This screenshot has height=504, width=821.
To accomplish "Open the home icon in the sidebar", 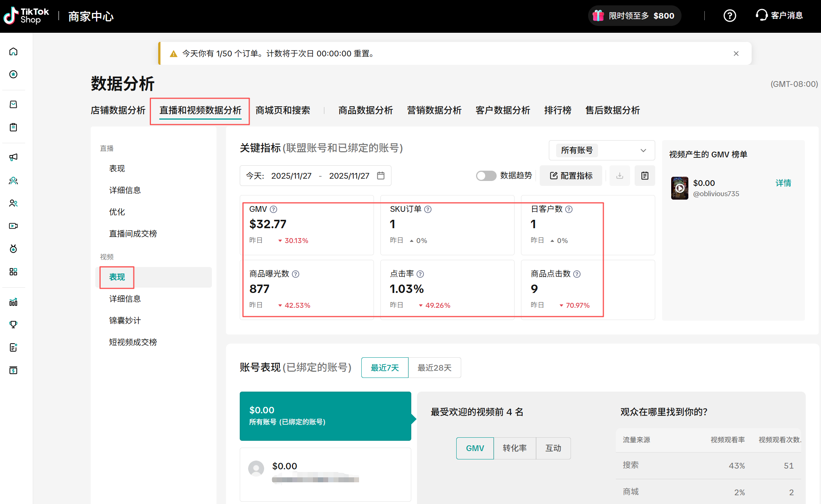I will [13, 51].
